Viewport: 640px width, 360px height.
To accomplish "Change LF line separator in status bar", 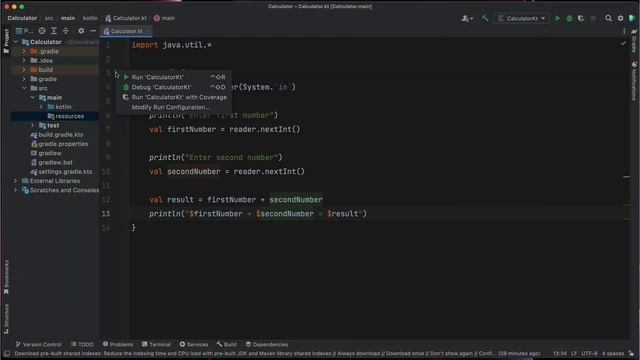I will [x=574, y=353].
